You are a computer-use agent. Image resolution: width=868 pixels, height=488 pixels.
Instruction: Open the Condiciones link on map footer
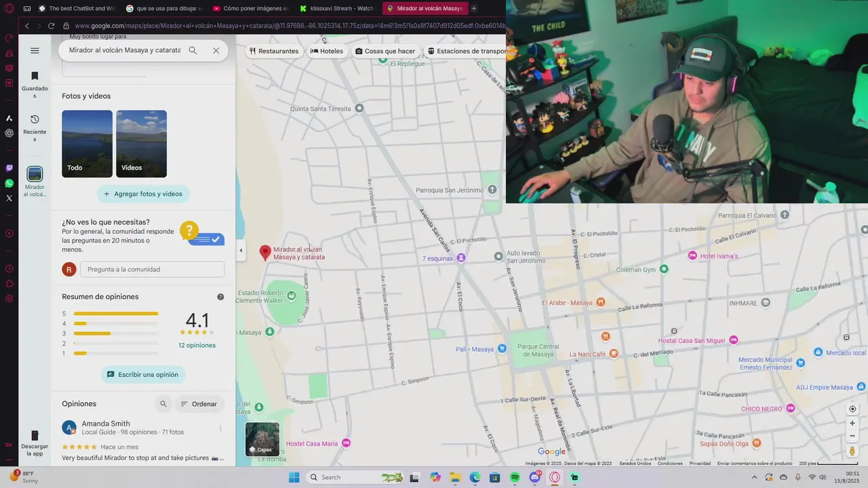point(670,464)
